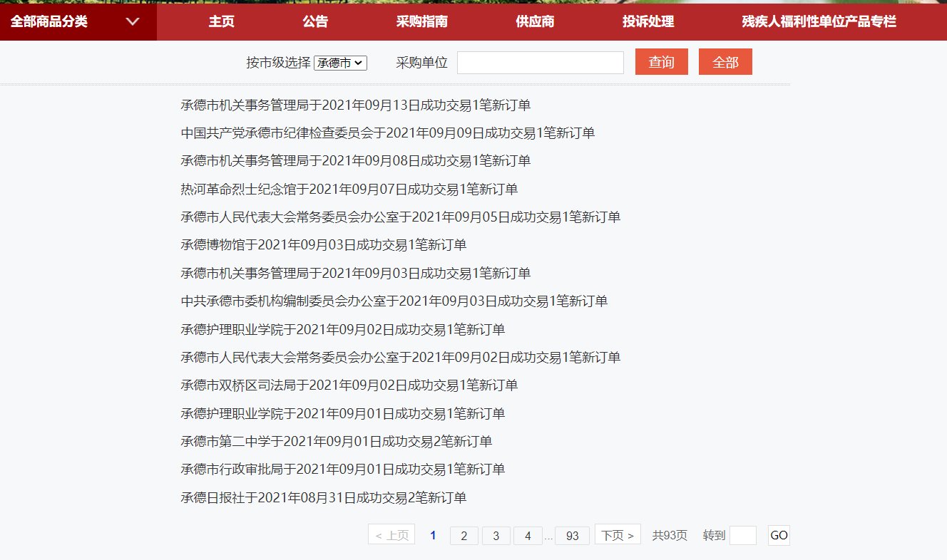The width and height of the screenshot is (947, 560).
Task: Click the 下页 next page button
Action: tap(617, 535)
